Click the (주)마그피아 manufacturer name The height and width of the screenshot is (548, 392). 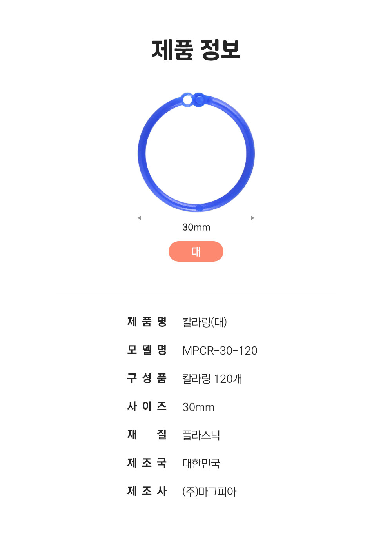click(x=209, y=492)
